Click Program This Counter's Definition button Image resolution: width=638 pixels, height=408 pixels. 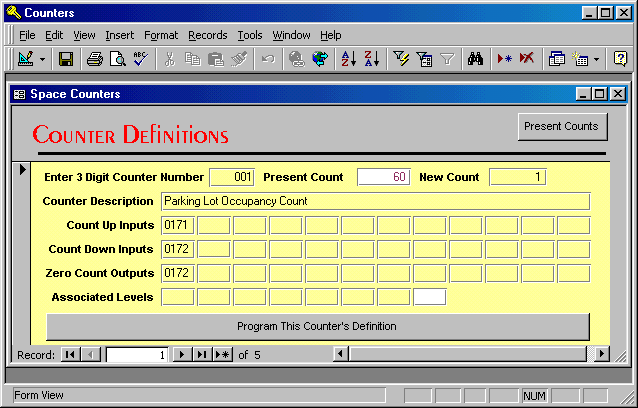click(x=317, y=326)
